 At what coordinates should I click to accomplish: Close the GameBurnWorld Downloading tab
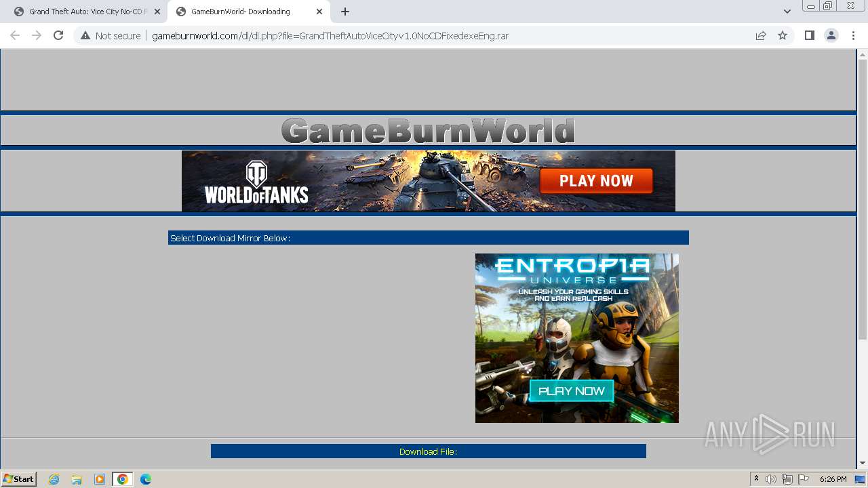click(x=319, y=12)
